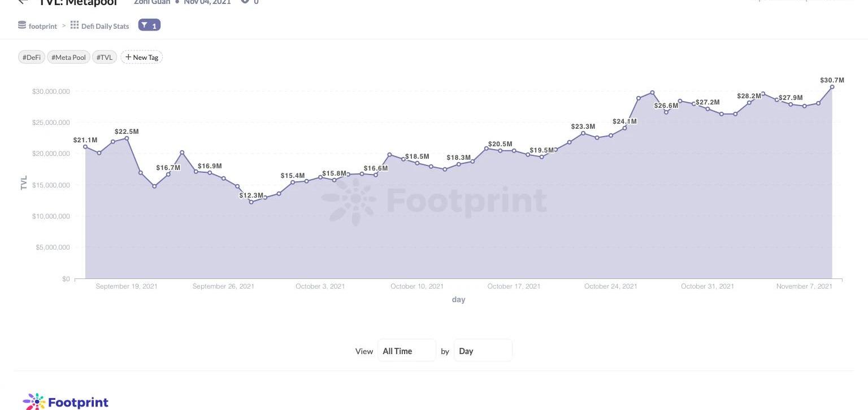
Task: Click the $24.1M data point
Action: pyautogui.click(x=625, y=128)
